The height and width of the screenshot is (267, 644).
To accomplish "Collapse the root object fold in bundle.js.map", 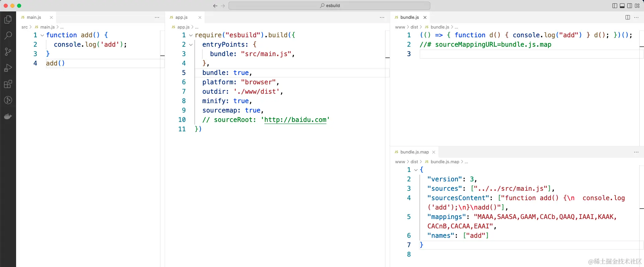I will [416, 170].
